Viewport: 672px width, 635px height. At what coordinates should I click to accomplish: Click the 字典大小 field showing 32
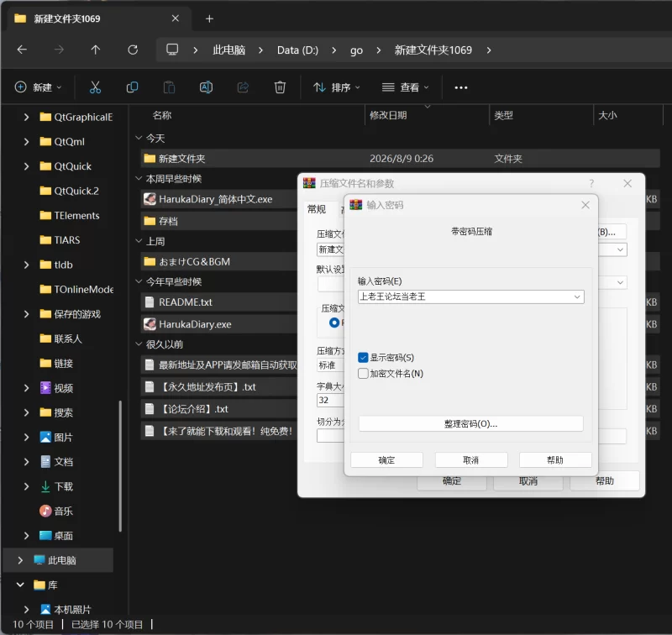tap(330, 400)
